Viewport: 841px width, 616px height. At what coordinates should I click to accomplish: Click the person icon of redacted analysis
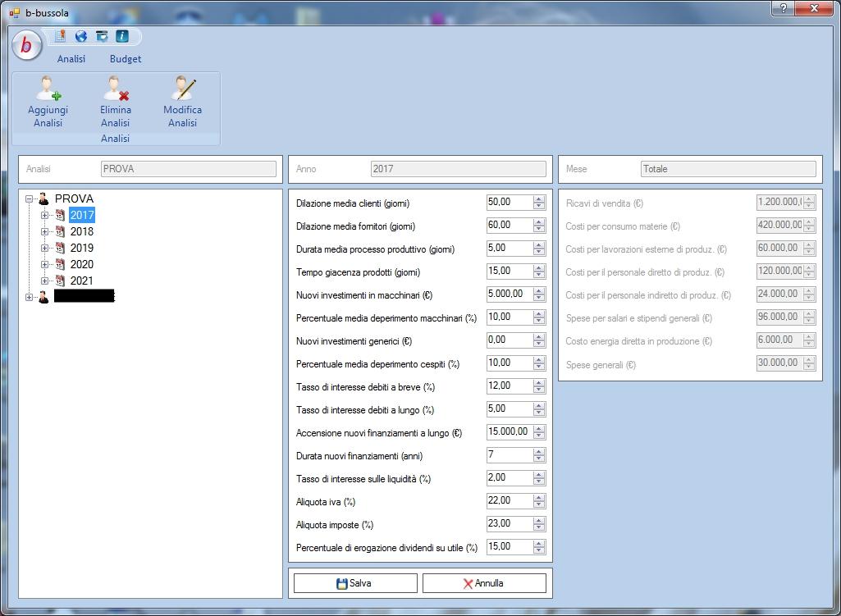(43, 297)
